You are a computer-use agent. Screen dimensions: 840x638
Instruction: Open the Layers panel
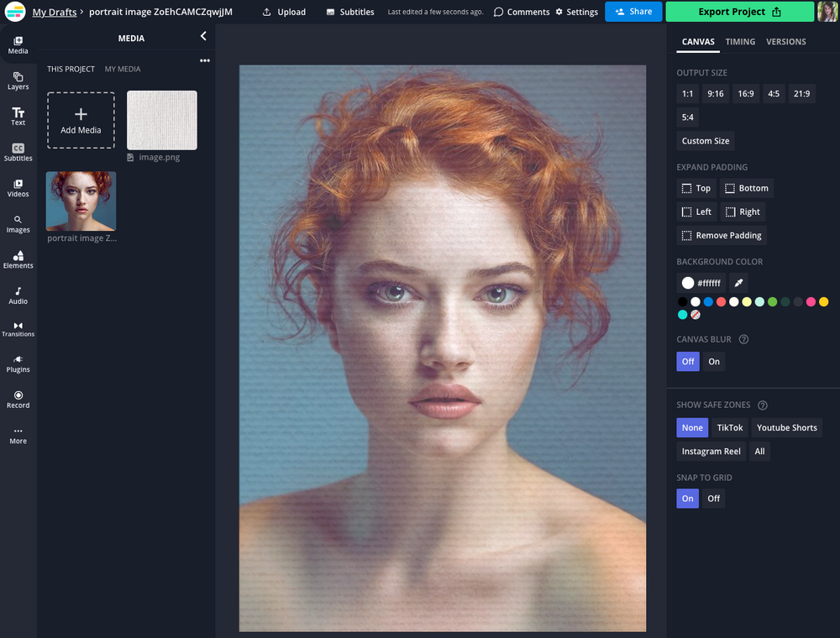(18, 81)
